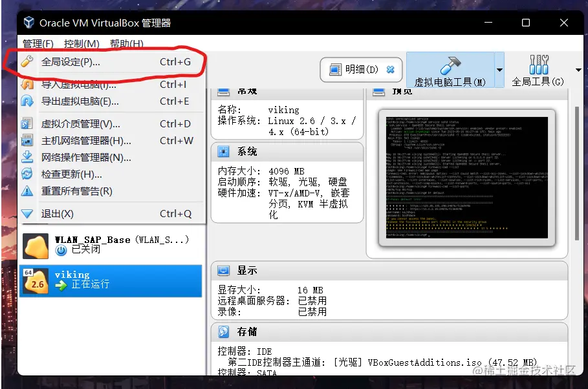588x389 pixels.
Task: Click the viking VM preview thumbnail
Action: tap(467, 178)
